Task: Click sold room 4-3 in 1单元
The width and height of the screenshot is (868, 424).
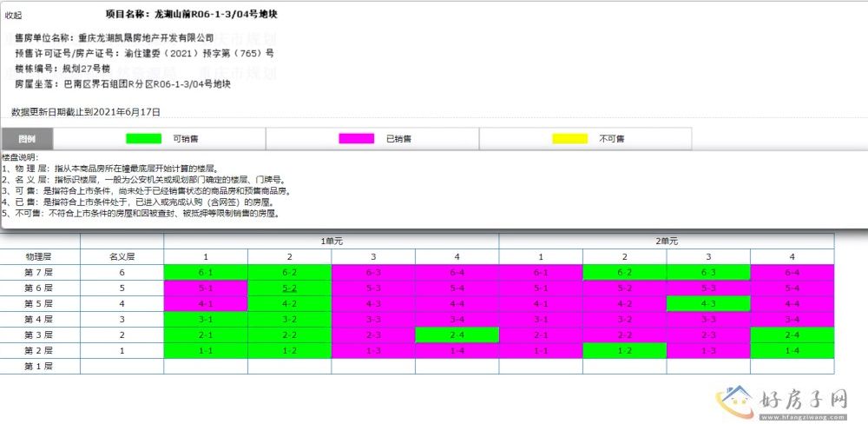Action: (x=373, y=304)
